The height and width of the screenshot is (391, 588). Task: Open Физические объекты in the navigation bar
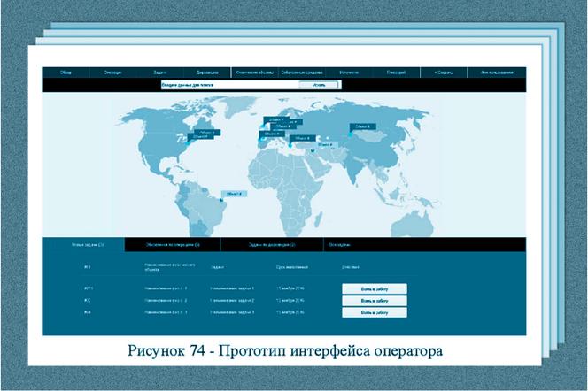point(253,73)
